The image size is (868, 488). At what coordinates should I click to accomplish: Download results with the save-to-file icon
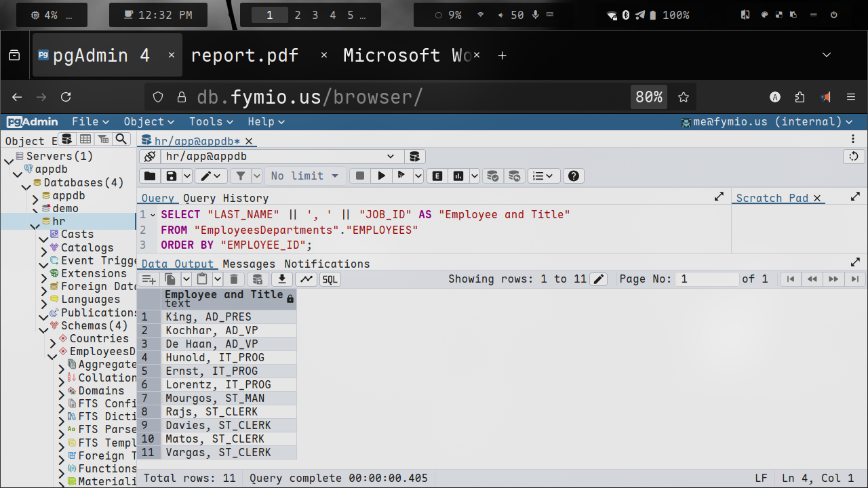tap(282, 279)
